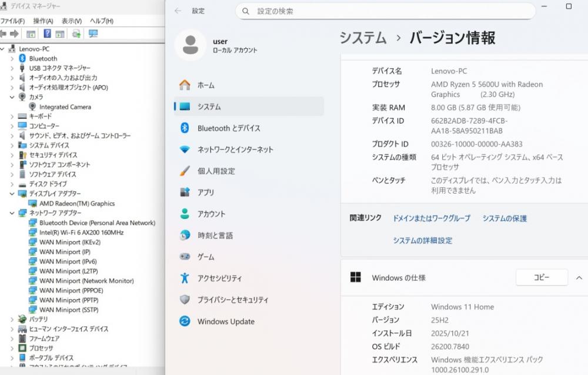
Task: Open Bluetooth とデバイス settings
Action: [249, 128]
